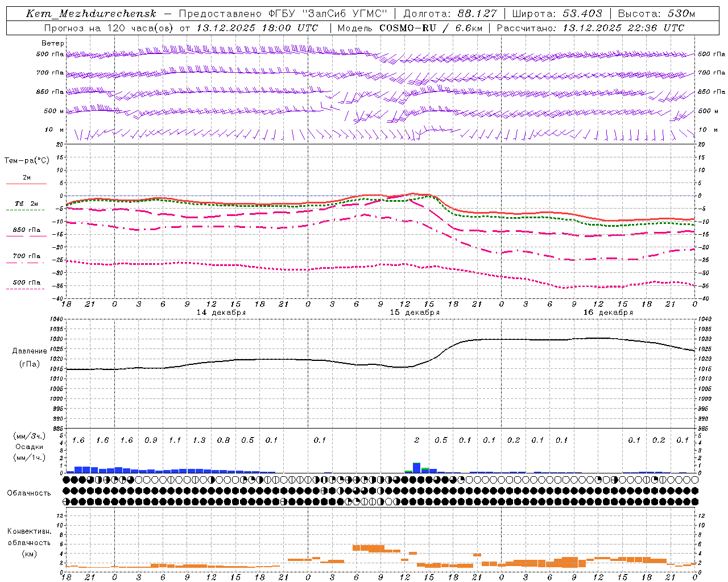Click the 10 м wind level label on left
This screenshot has height=582, width=728.
point(55,130)
